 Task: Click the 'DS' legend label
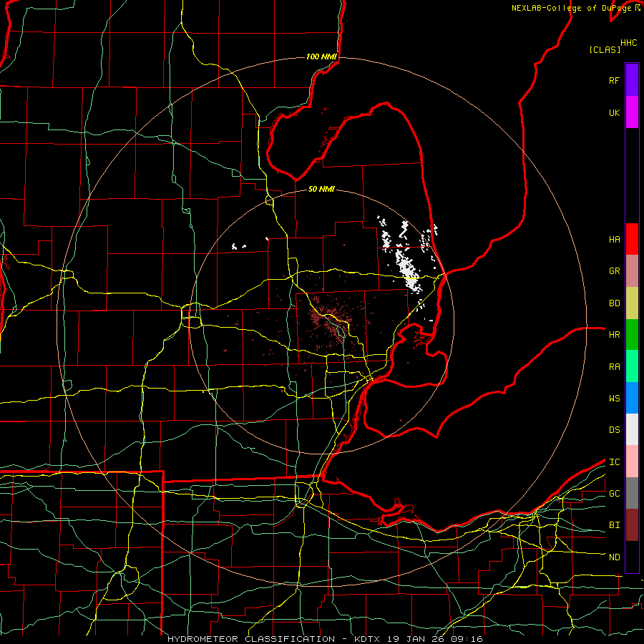coord(614,430)
